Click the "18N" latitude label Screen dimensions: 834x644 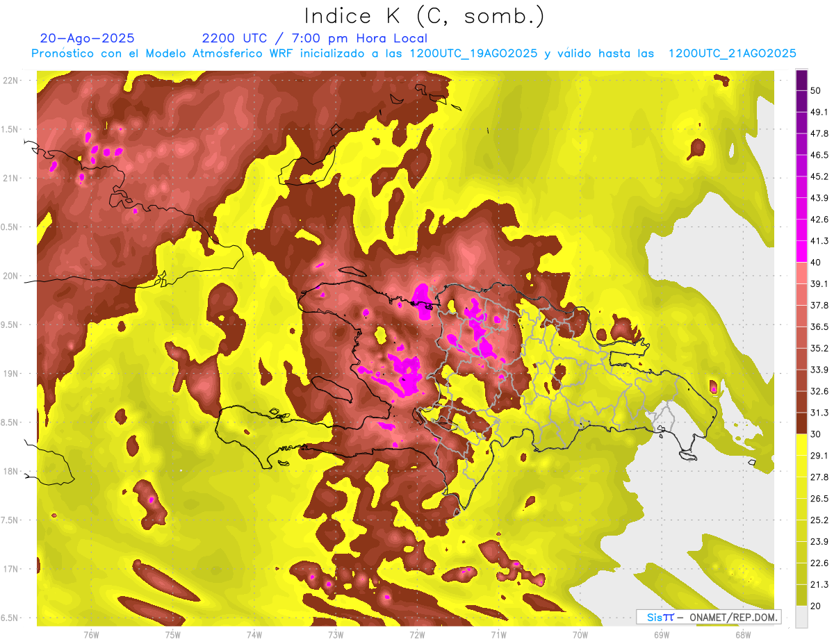point(10,472)
